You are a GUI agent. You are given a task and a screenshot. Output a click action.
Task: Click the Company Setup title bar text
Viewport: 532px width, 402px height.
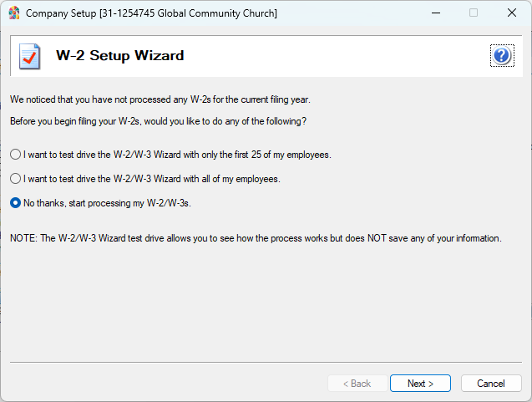[151, 13]
